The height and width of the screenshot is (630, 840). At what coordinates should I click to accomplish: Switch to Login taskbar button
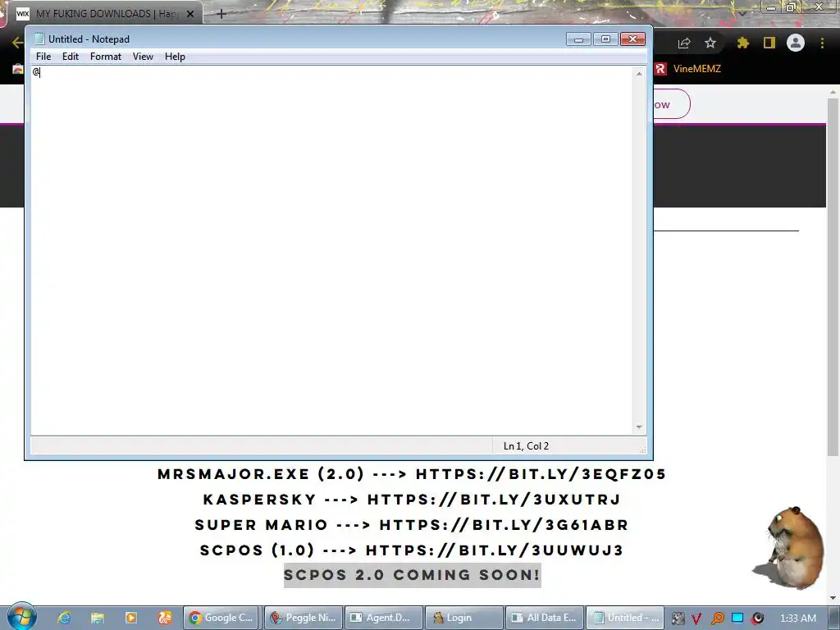tap(464, 618)
